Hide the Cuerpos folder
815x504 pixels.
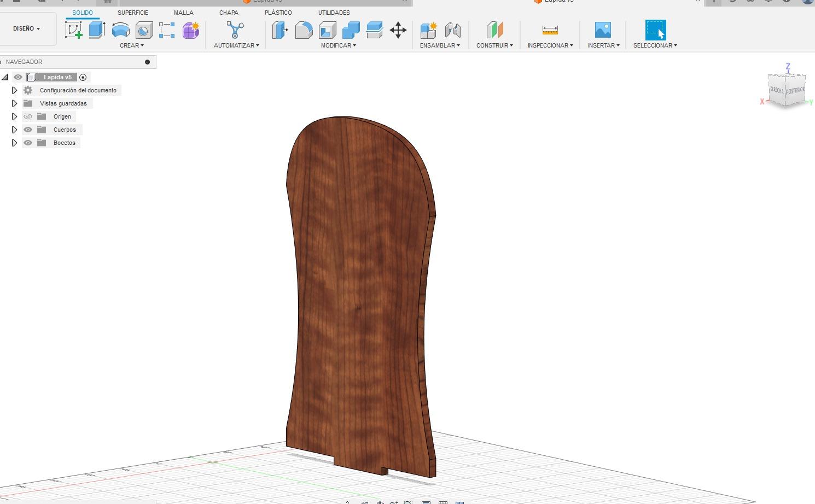tap(28, 130)
